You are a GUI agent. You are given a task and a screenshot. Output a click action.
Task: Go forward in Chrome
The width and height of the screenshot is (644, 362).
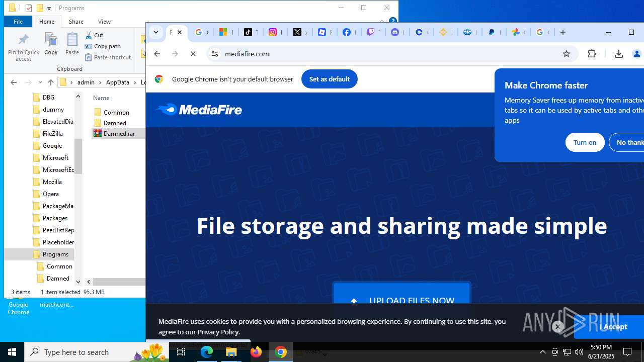175,54
